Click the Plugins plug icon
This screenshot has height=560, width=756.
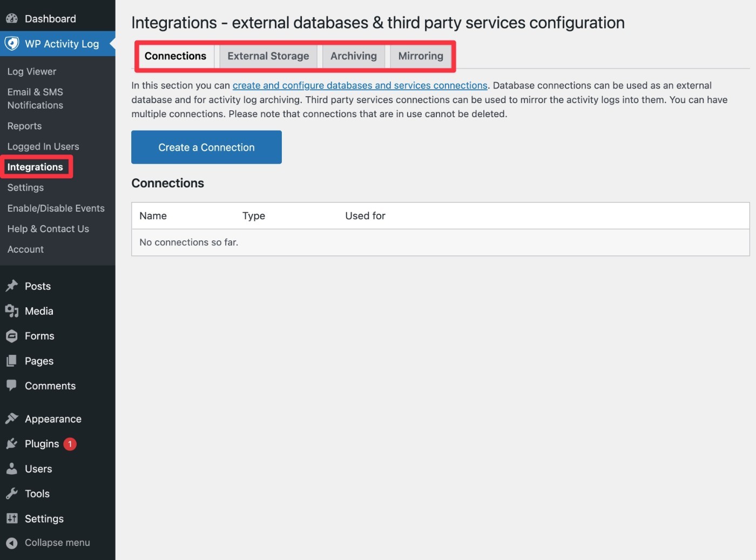coord(12,444)
